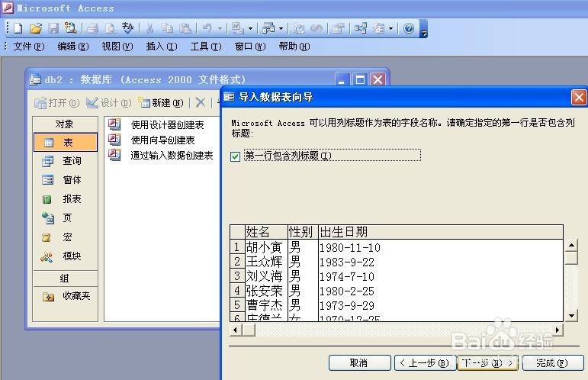
Task: Open the 窗口(W) menu
Action: (x=250, y=47)
